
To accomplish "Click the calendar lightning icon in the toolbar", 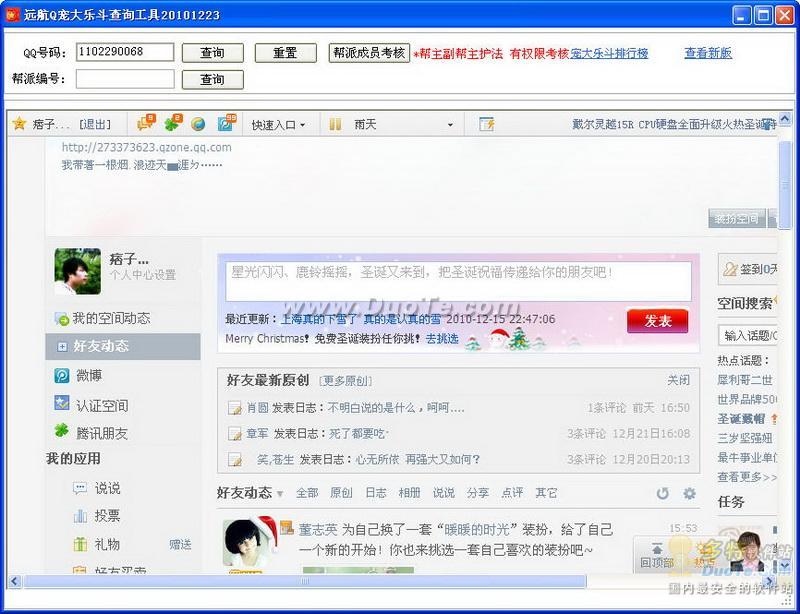I will tap(486, 124).
